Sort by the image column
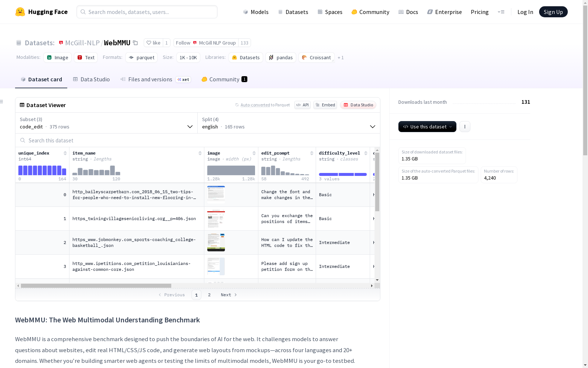The height and width of the screenshot is (368, 588). click(x=254, y=153)
